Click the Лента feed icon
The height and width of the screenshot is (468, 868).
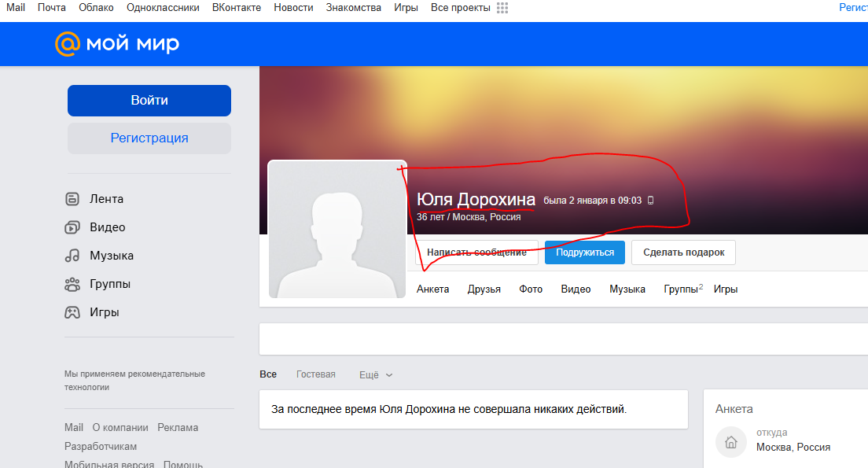click(x=72, y=199)
